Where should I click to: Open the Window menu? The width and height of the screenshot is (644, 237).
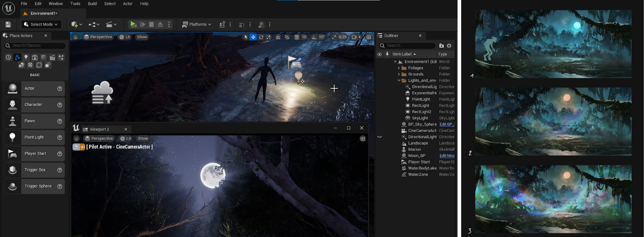click(x=56, y=4)
